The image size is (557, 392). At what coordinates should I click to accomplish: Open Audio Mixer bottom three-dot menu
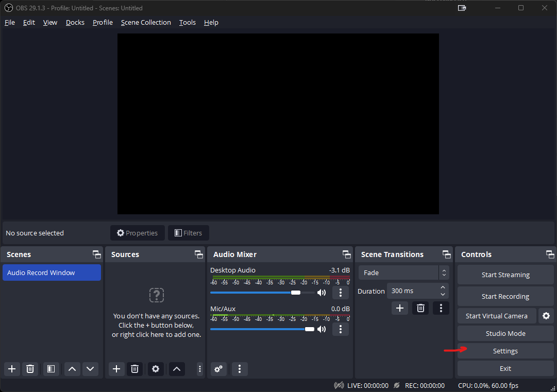click(x=240, y=369)
